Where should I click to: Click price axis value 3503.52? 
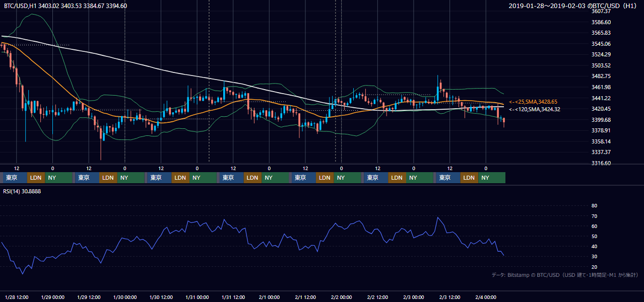(601, 65)
